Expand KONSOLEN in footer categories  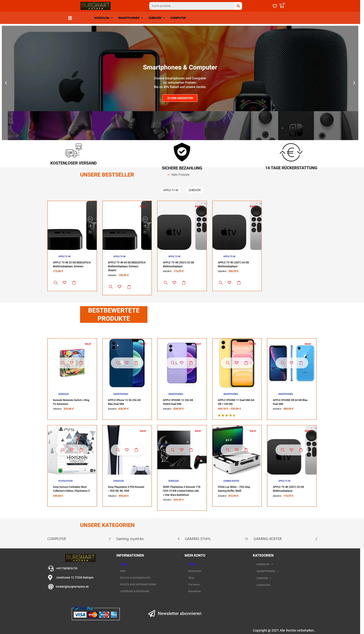tap(265, 565)
